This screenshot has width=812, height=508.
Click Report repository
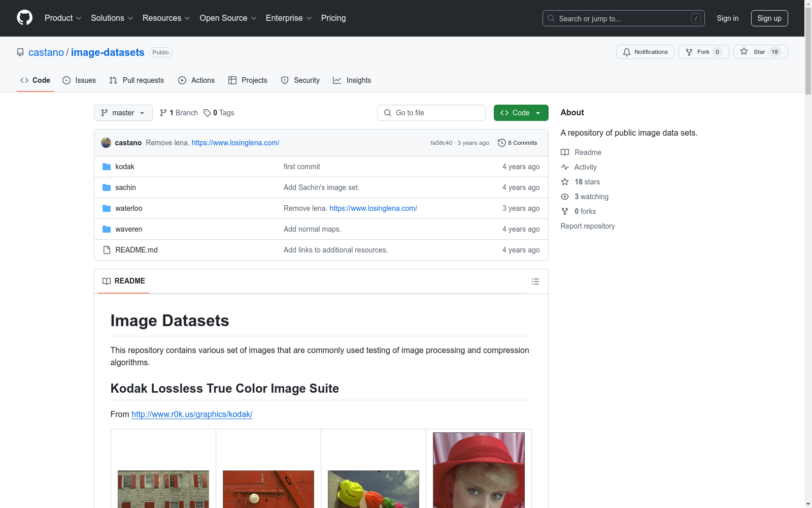click(588, 226)
